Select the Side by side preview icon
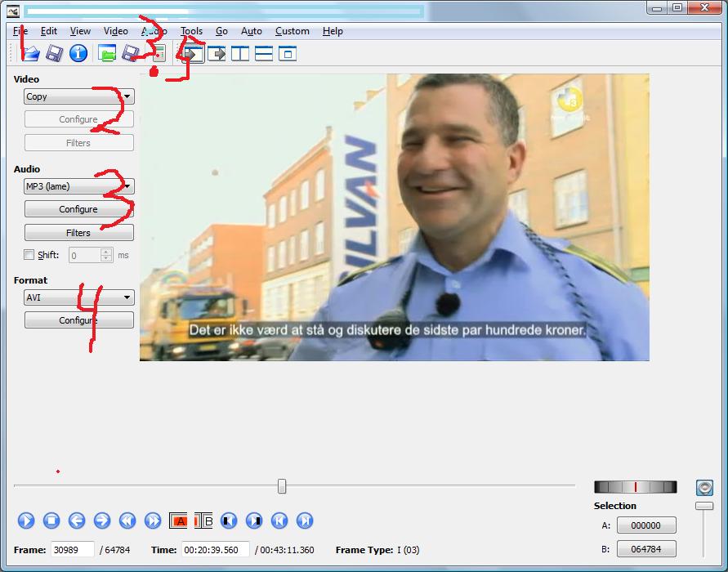The height and width of the screenshot is (572, 728). (240, 54)
